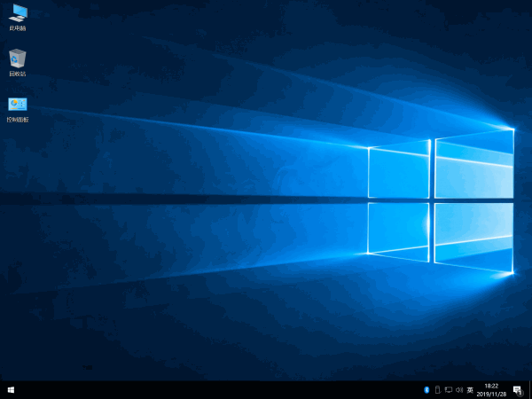Image resolution: width=532 pixels, height=399 pixels.
Task: Select the Control Panel desktop icon
Action: [x=18, y=104]
